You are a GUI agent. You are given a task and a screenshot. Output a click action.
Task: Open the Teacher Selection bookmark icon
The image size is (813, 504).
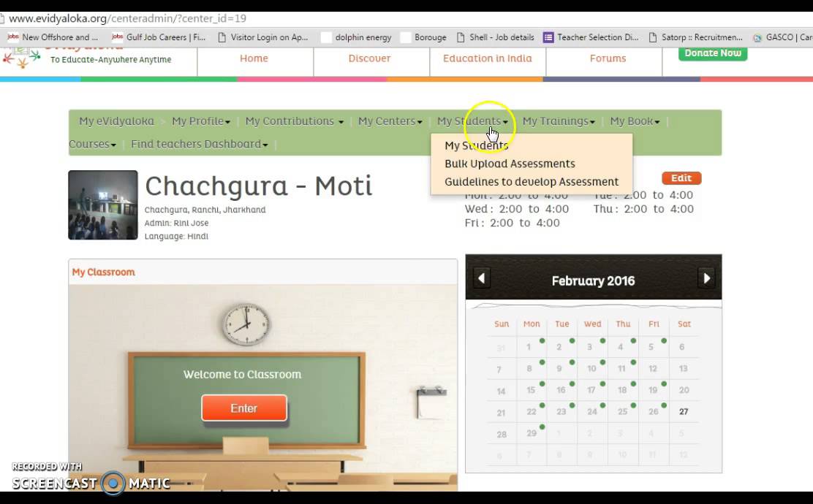(548, 37)
